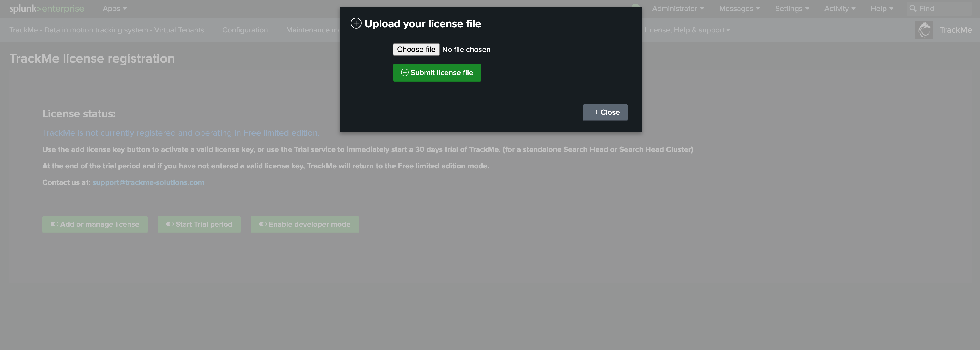
Task: Click the Choose file button
Action: (x=416, y=50)
